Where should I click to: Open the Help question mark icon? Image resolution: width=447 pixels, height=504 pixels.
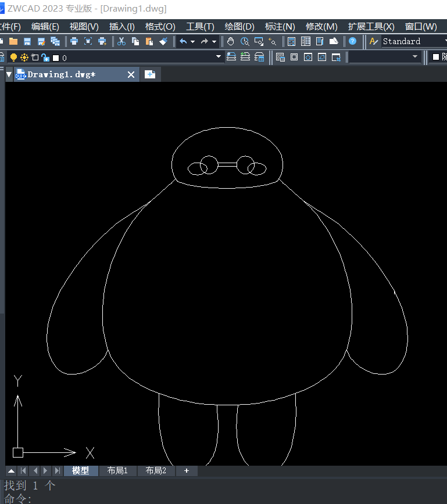(353, 41)
